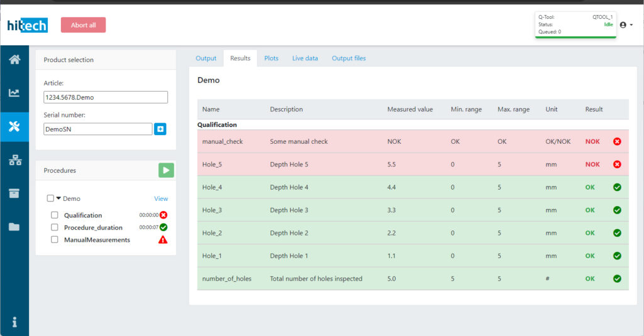This screenshot has width=644, height=336.
Task: Click the View link for Demo
Action: 161,198
